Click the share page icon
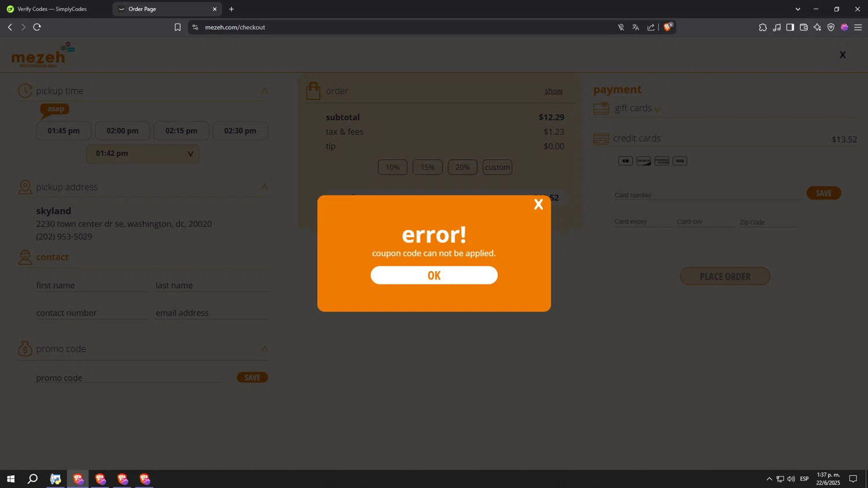 pyautogui.click(x=651, y=27)
